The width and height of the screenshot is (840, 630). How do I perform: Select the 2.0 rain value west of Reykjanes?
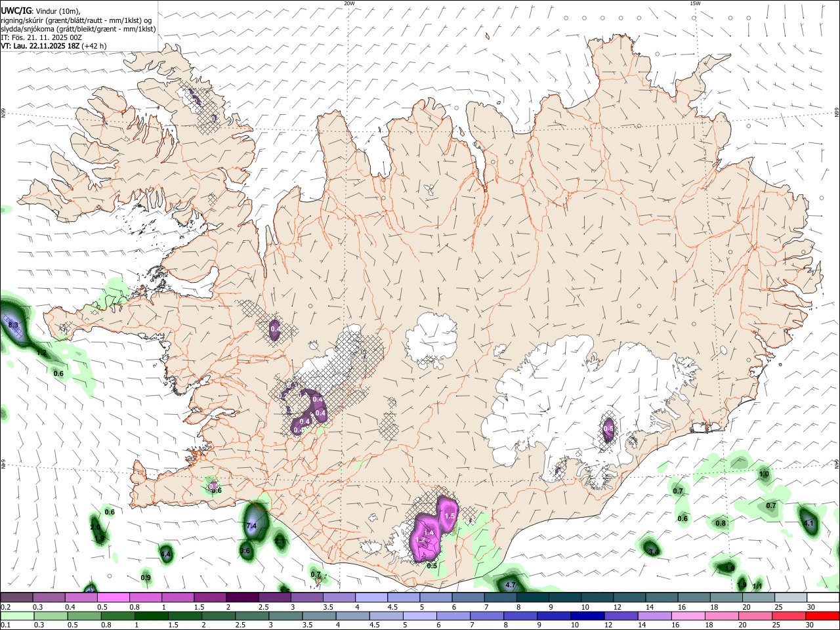click(x=95, y=528)
